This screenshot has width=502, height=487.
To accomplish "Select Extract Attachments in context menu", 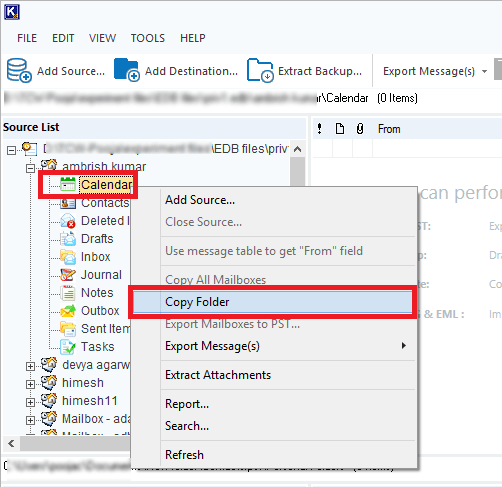I will pyautogui.click(x=272, y=375).
